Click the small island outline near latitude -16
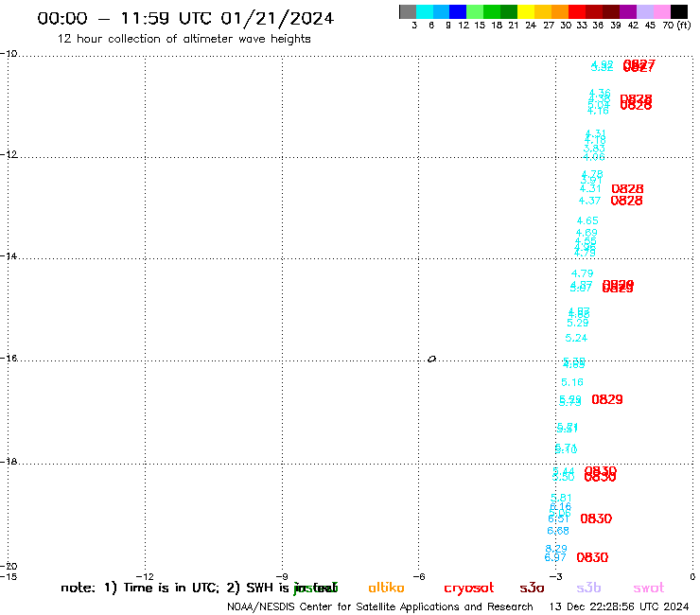 431,359
